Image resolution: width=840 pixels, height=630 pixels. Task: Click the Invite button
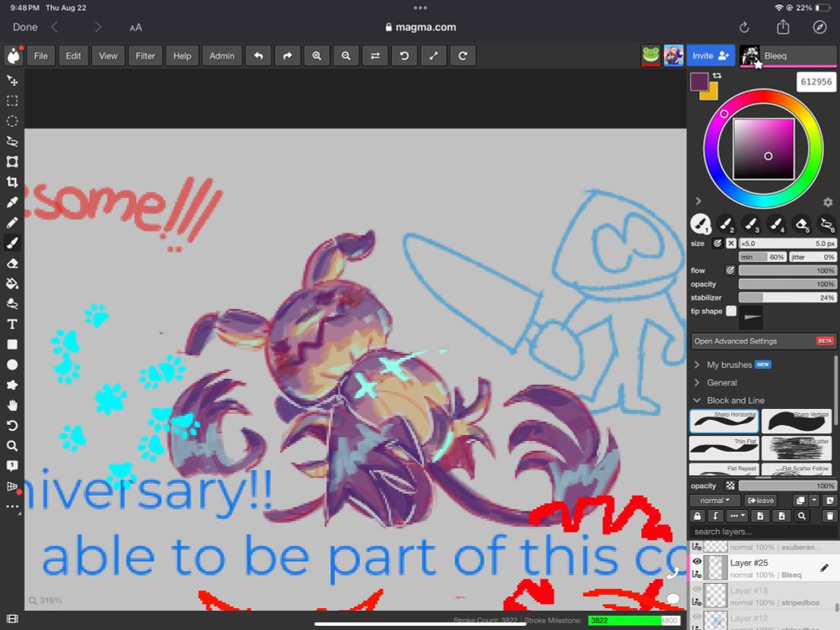tap(711, 55)
